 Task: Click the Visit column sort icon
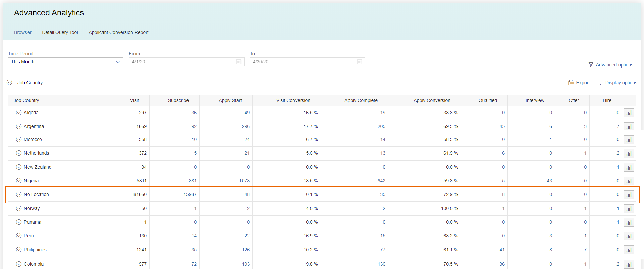coord(144,100)
